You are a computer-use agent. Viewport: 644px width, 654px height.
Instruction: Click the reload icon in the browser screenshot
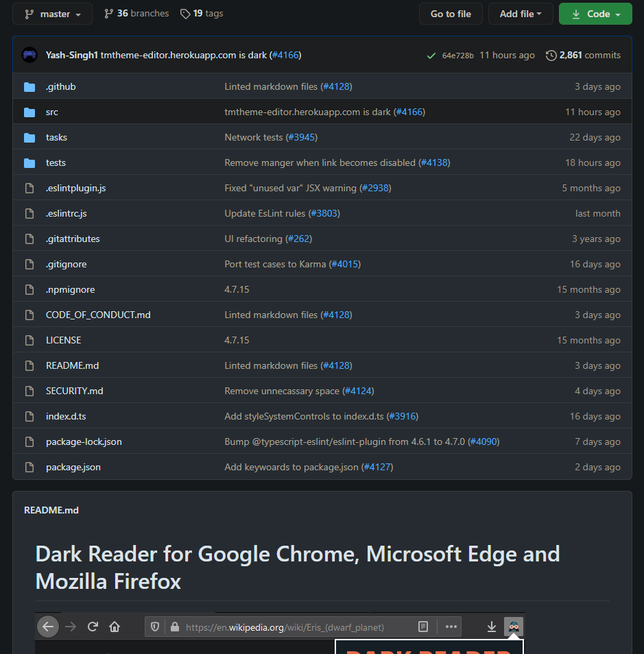click(92, 626)
